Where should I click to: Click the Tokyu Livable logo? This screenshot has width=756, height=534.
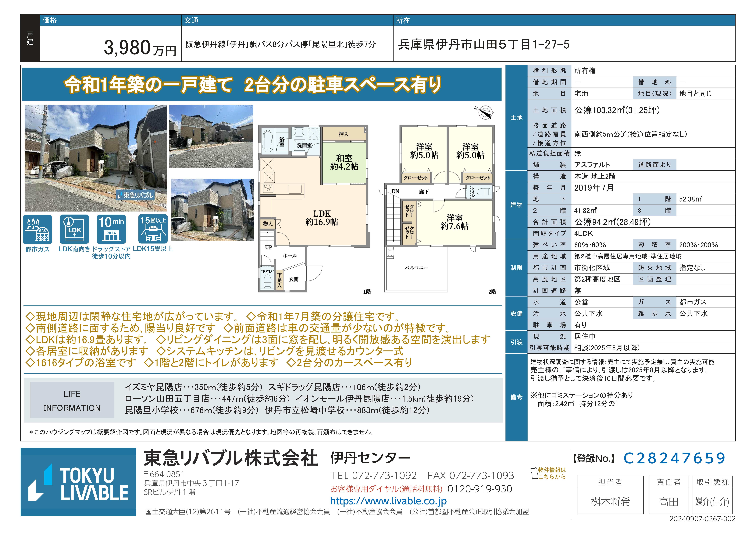point(78,482)
